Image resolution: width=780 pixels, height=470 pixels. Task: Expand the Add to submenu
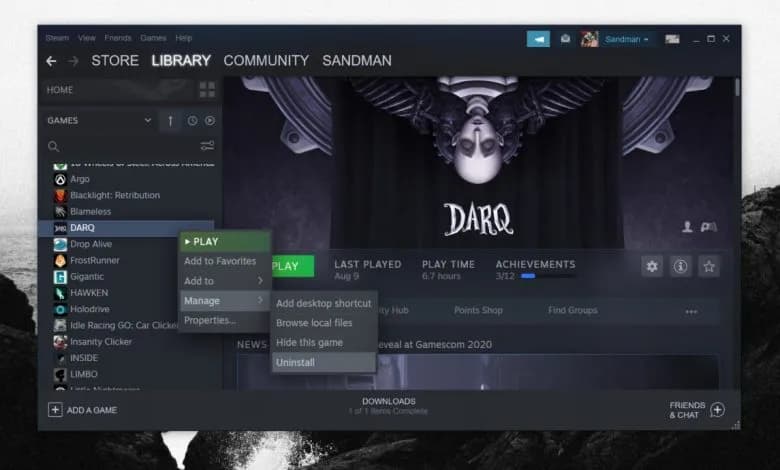224,281
